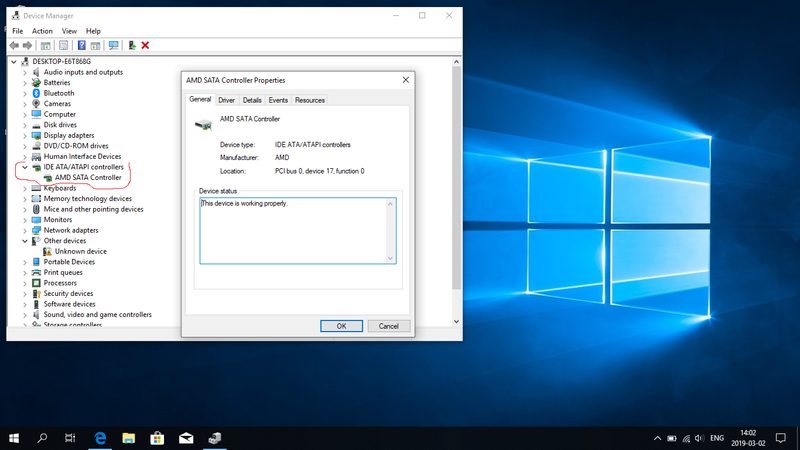Open File Explorer from taskbar
Screen dimensions: 800x450
[129, 438]
